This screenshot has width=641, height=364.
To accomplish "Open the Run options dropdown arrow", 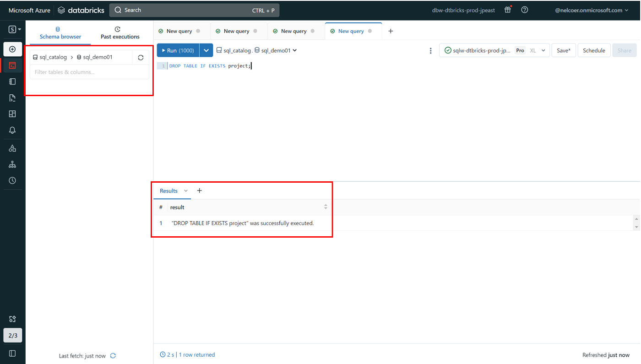I will pyautogui.click(x=206, y=50).
